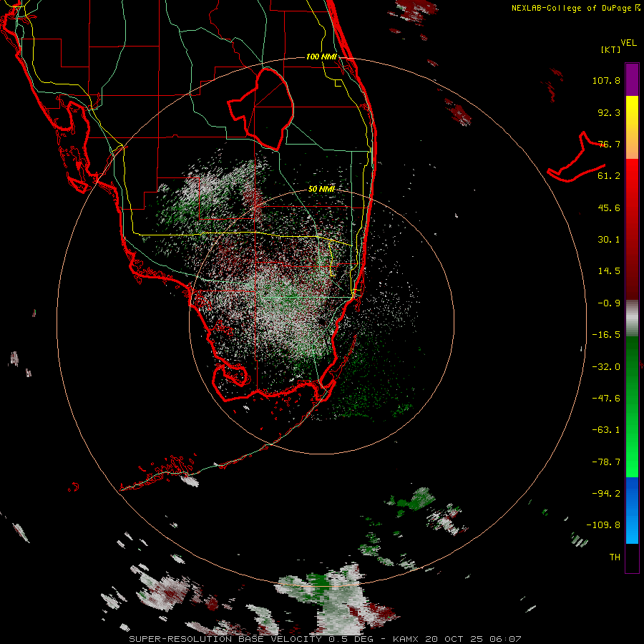644x644 pixels.
Task: Click the -32.0 value on the velocity scale
Action: pos(606,367)
